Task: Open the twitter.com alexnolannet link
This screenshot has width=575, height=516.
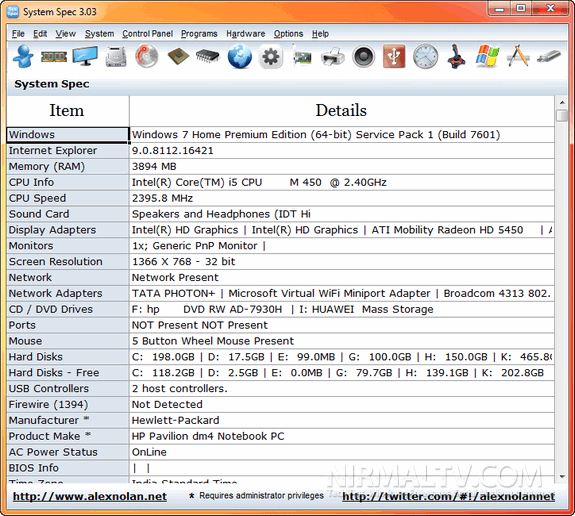Action: 448,497
